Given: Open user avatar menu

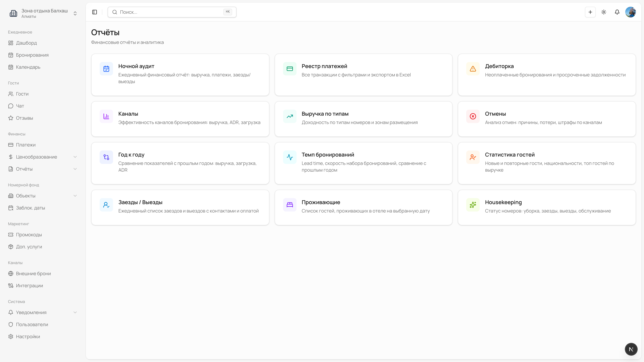Looking at the screenshot, I should [x=630, y=12].
